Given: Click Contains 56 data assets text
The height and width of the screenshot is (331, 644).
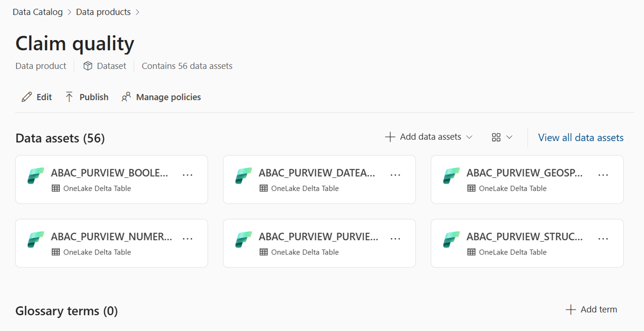Looking at the screenshot, I should coord(187,66).
